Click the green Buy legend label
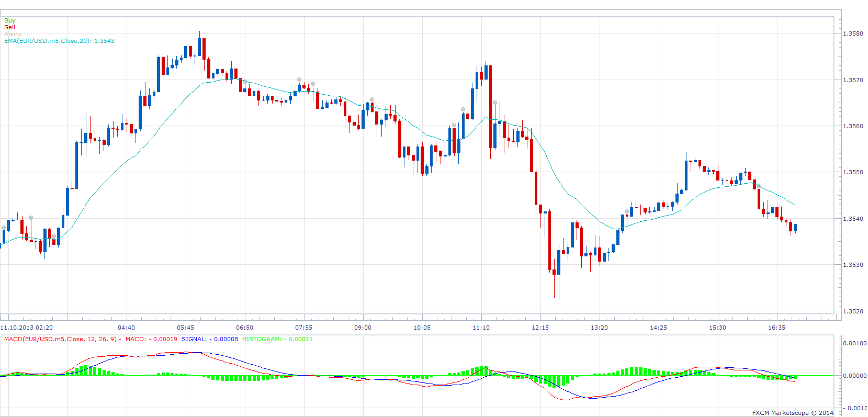The image size is (868, 417). point(10,20)
